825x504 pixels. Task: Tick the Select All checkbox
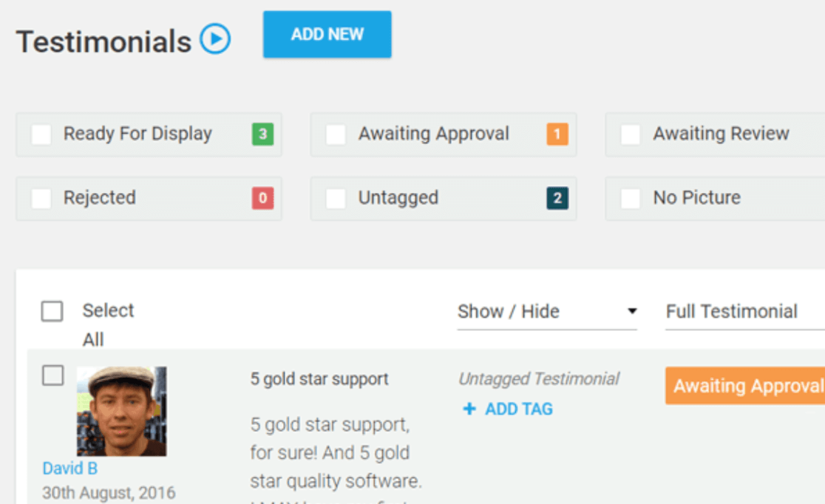(x=52, y=311)
